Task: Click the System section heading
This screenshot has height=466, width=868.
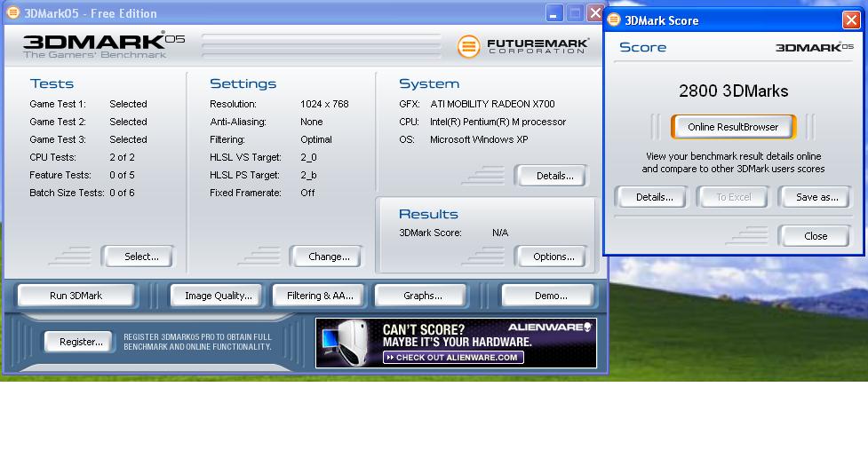Action: coord(429,83)
